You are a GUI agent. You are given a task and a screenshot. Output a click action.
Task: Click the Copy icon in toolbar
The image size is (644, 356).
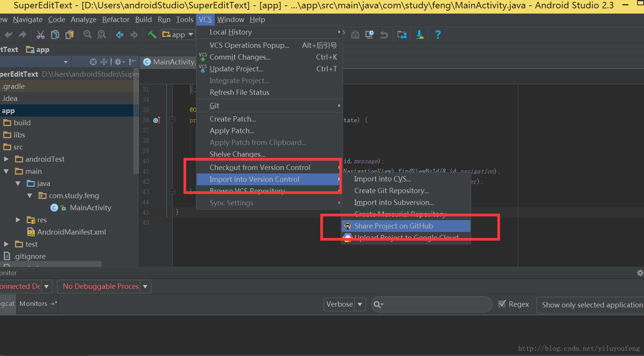pos(55,35)
